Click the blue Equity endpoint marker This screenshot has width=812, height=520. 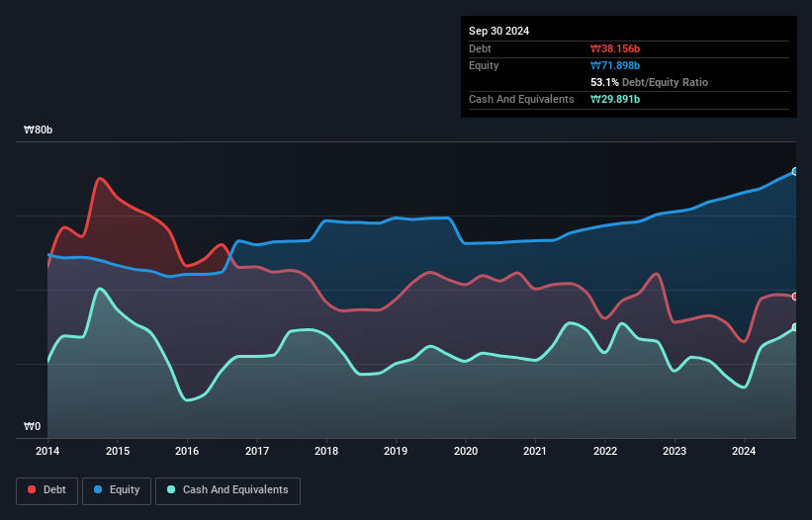point(795,171)
